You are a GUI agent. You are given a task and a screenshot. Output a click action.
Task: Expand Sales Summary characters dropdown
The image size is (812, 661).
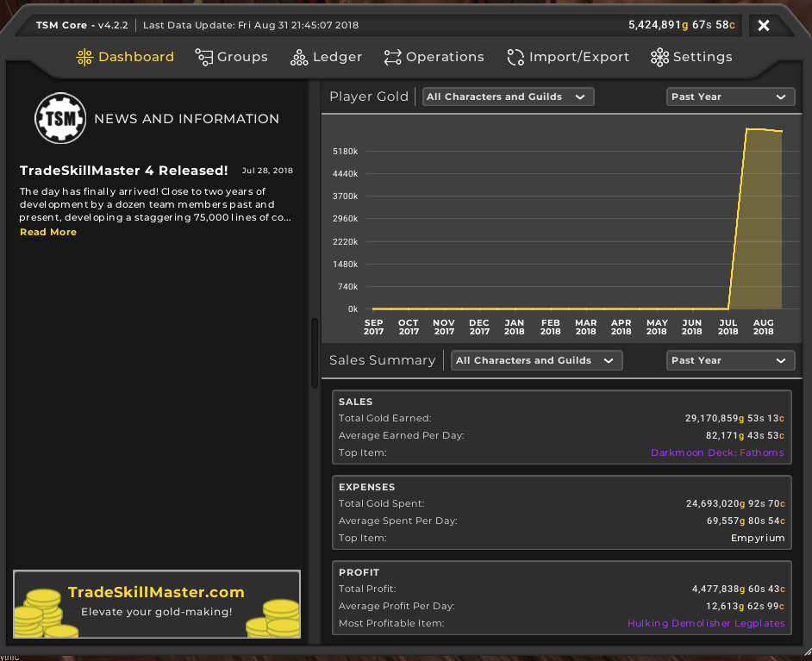point(536,360)
